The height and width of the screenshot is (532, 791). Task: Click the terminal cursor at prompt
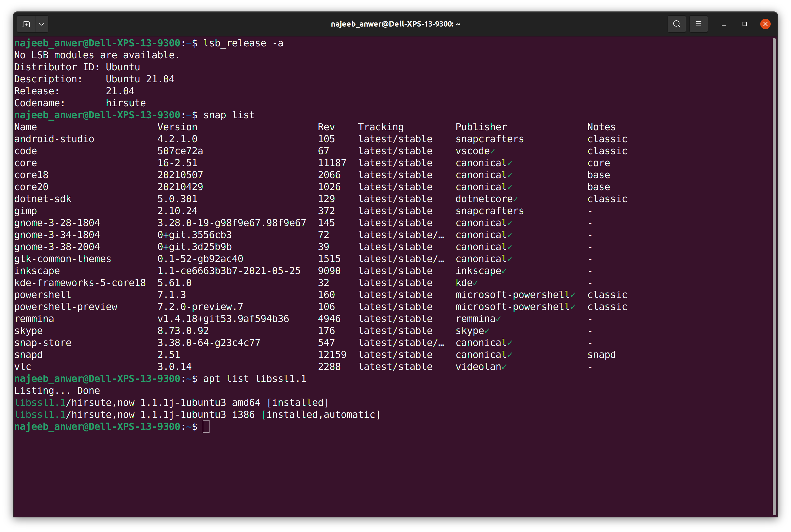[x=206, y=426]
